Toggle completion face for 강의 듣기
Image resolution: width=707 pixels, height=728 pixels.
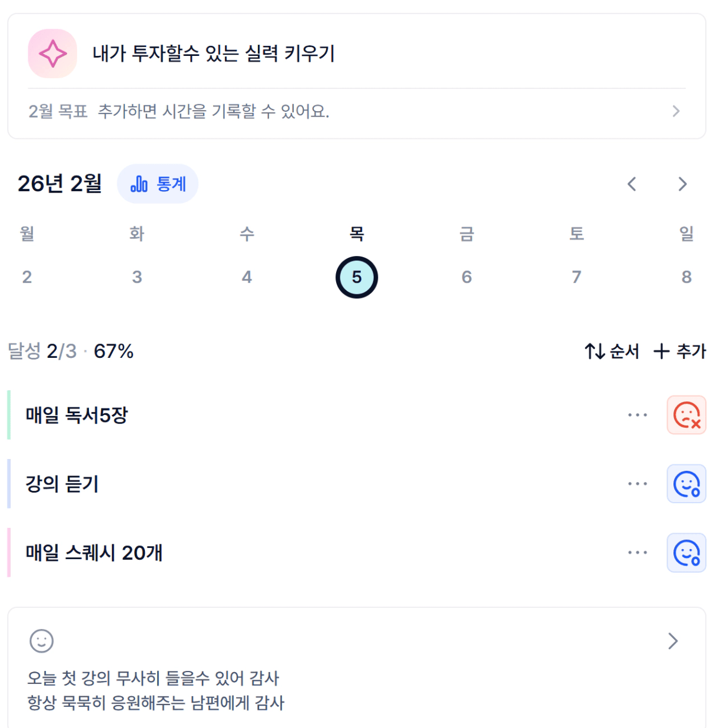click(686, 484)
